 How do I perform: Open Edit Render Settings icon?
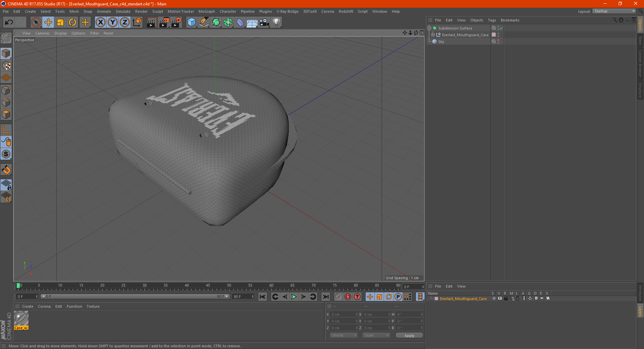point(176,22)
